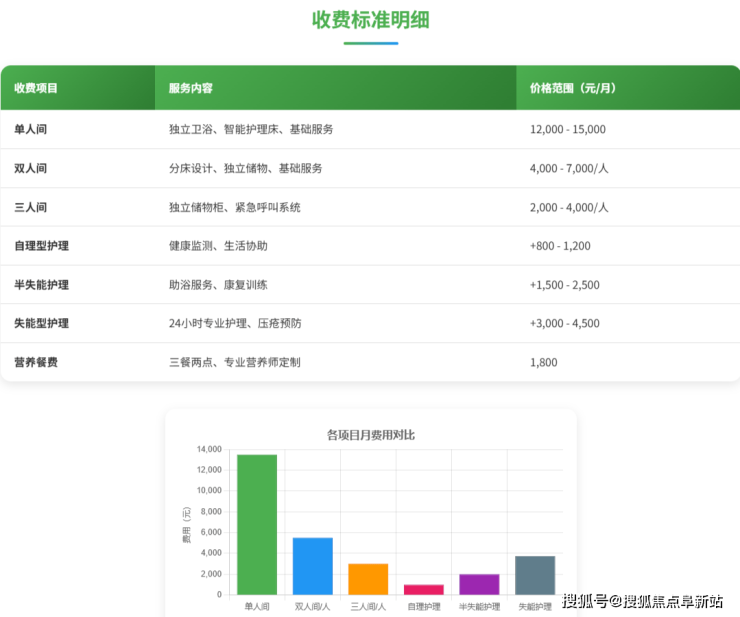
Task: Click the blue 双人间/人 chart bar
Action: (312, 566)
